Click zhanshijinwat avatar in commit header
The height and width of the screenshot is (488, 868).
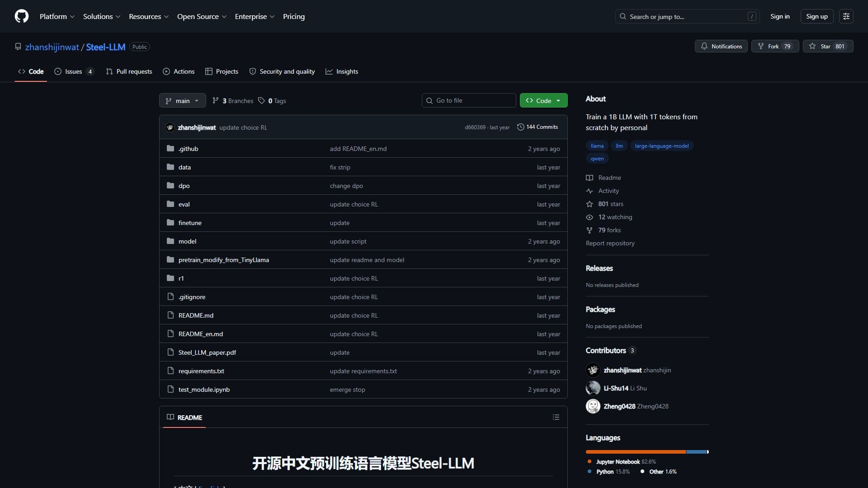[170, 127]
